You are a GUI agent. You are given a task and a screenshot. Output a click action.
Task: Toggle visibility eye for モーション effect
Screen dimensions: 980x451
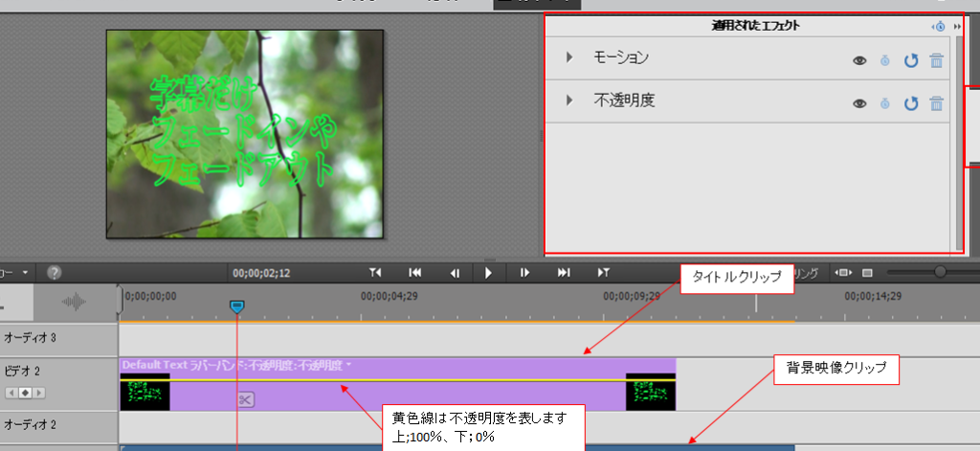[x=860, y=60]
